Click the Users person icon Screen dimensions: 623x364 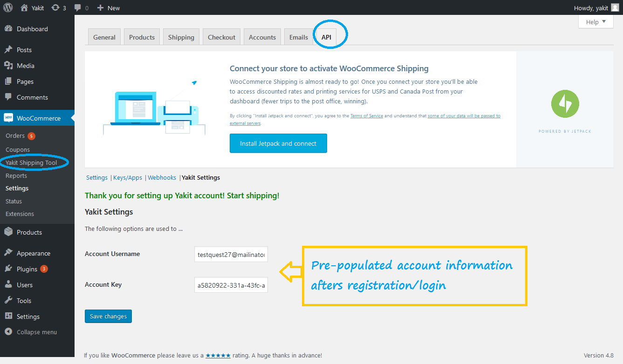(8, 285)
